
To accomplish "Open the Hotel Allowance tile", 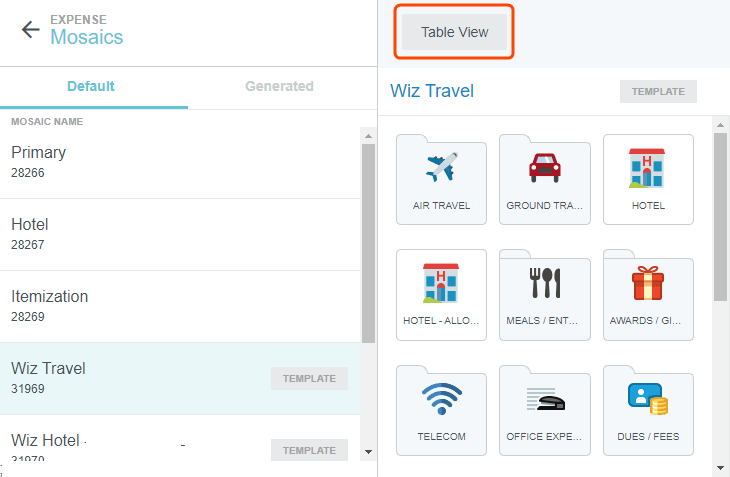I will [x=441, y=293].
